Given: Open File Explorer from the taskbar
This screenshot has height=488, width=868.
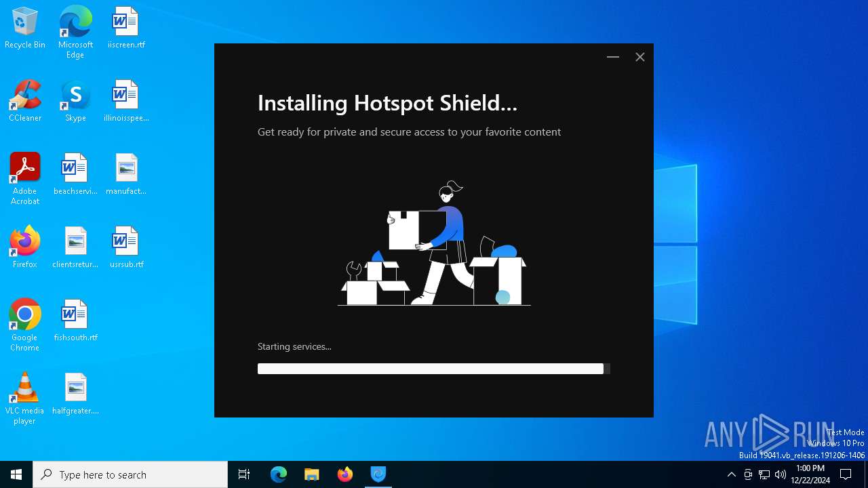Looking at the screenshot, I should [312, 474].
